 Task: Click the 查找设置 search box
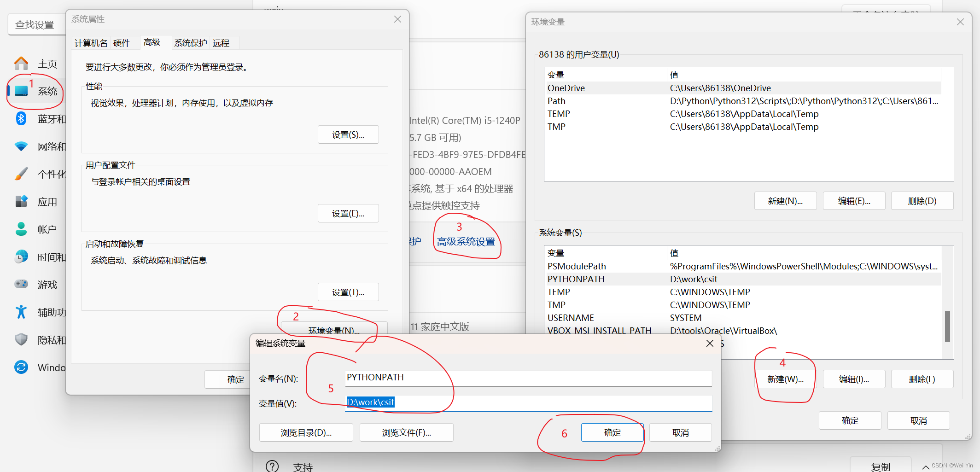coord(37,24)
